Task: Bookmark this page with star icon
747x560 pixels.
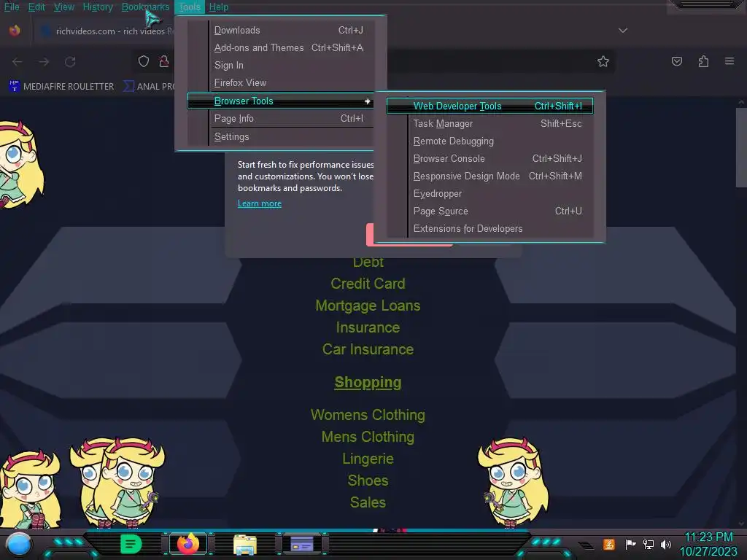Action: (x=603, y=61)
